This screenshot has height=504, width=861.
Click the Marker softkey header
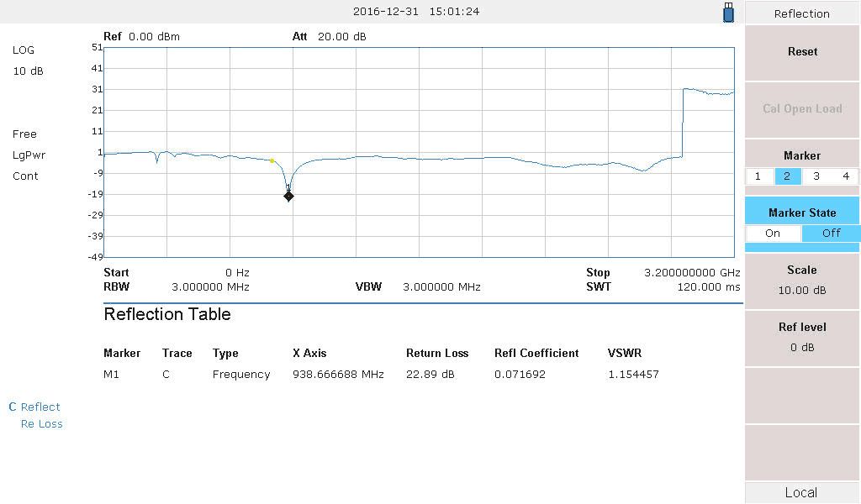801,155
